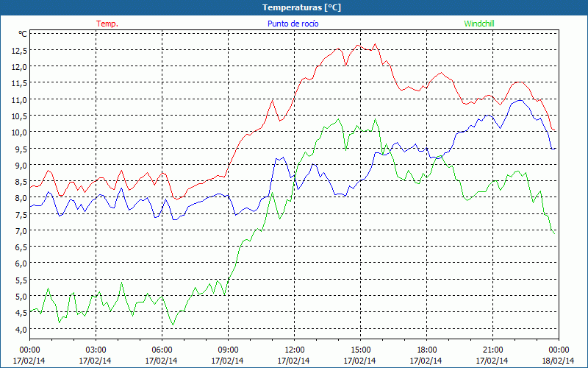The height and width of the screenshot is (368, 588).
Task: Click the 10,5 y-axis value
Action: pos(19,116)
